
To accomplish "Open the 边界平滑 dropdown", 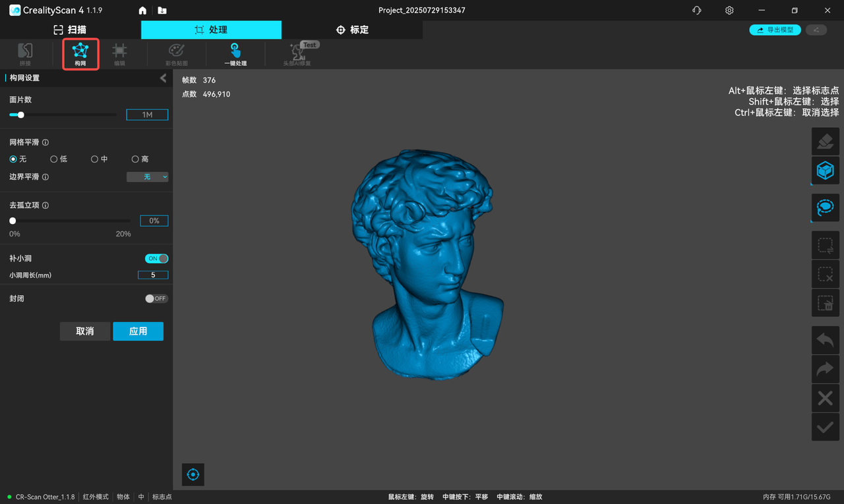I will pos(147,177).
